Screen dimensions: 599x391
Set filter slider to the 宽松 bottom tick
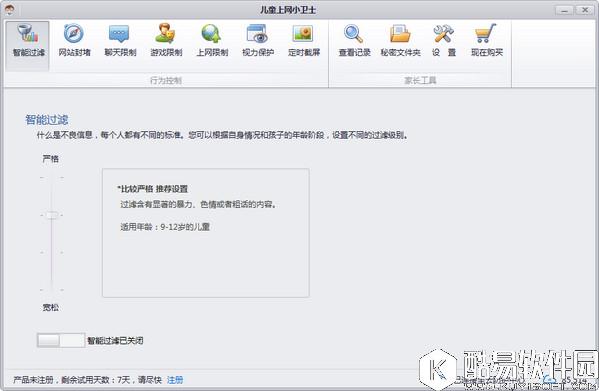[52, 290]
